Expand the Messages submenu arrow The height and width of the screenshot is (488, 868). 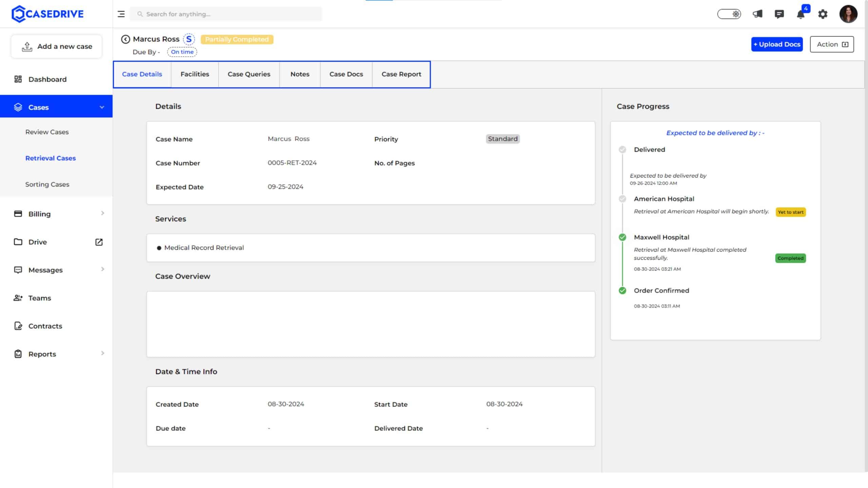pyautogui.click(x=102, y=269)
